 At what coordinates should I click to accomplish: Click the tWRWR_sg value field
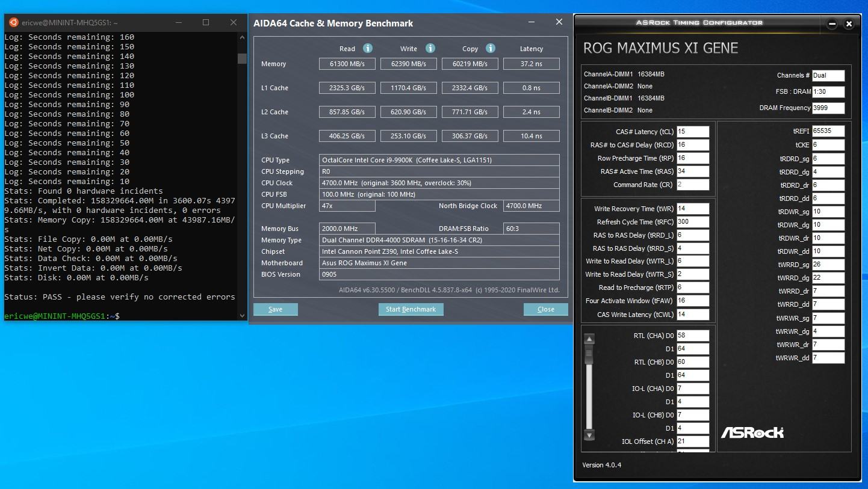(828, 318)
